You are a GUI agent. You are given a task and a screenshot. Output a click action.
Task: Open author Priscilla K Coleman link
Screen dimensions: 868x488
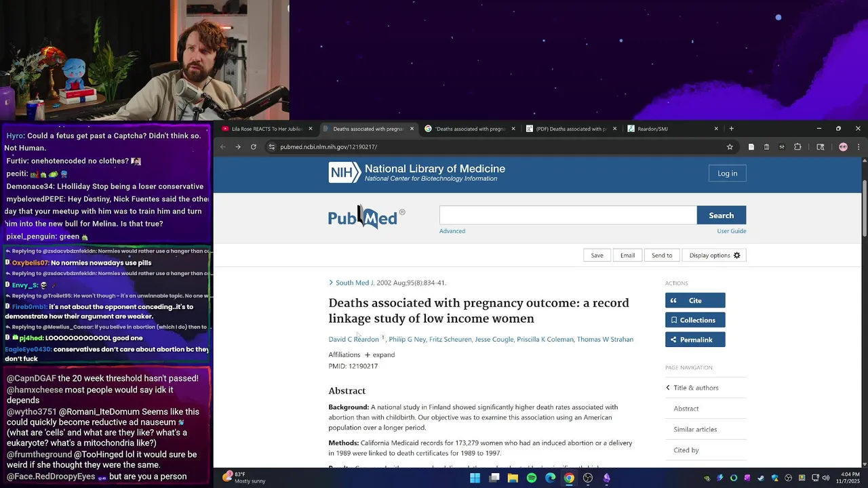(x=545, y=339)
